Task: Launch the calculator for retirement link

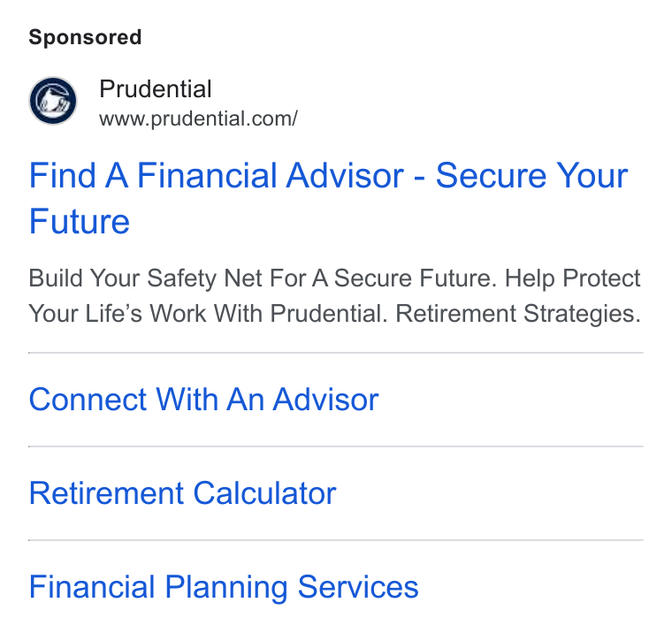Action: 182,493
